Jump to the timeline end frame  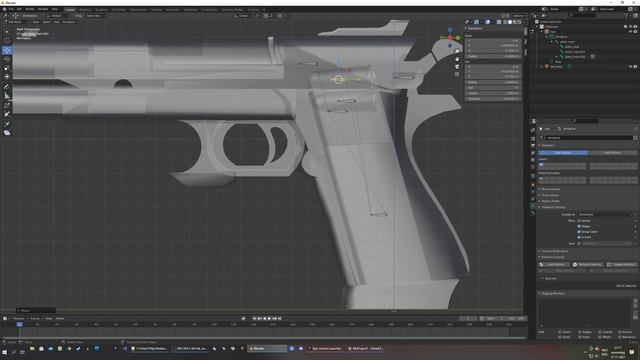coord(280,318)
